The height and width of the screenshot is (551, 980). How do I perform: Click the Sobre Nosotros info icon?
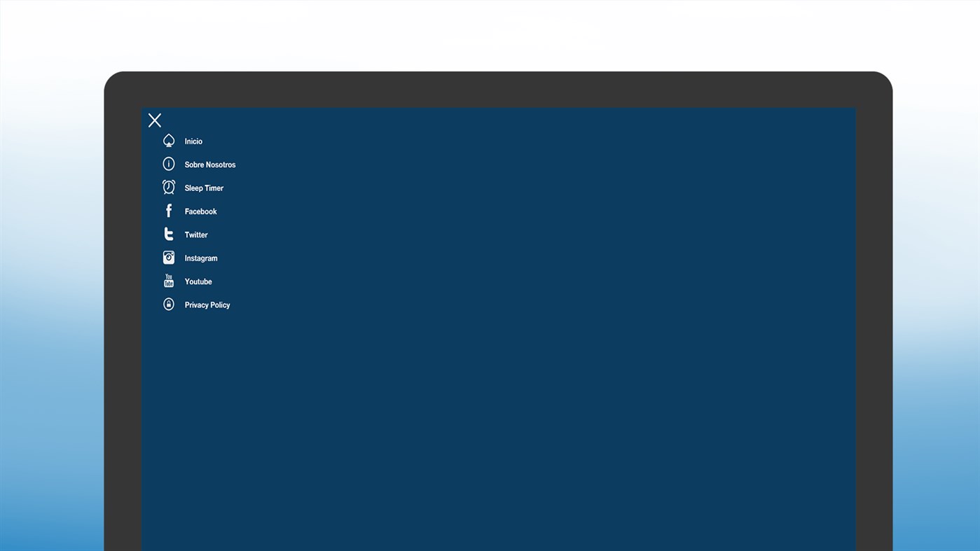pyautogui.click(x=169, y=164)
